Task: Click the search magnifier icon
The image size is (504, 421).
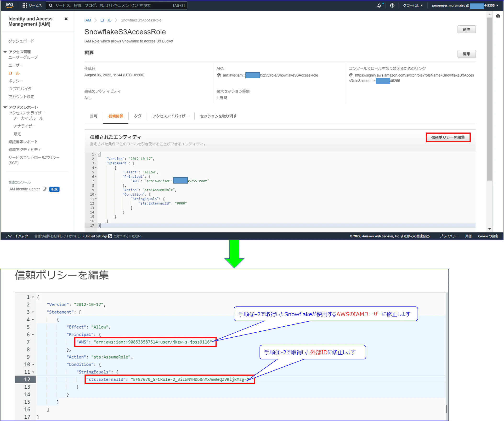Action: (x=51, y=6)
